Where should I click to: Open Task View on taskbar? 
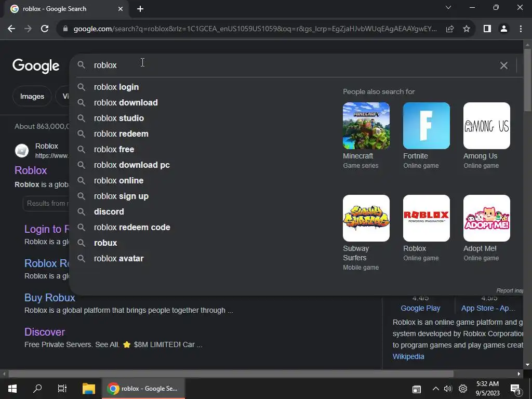pos(62,389)
